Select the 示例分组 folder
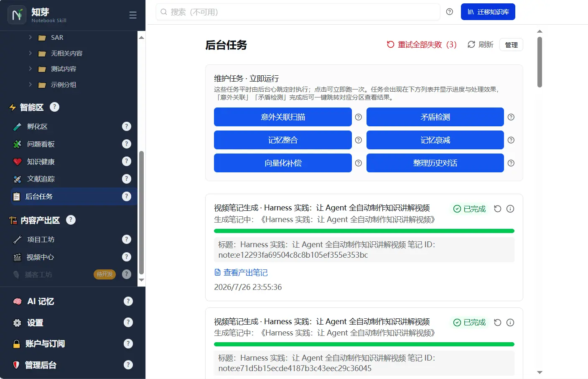Image resolution: width=588 pixels, height=379 pixels. tap(63, 85)
